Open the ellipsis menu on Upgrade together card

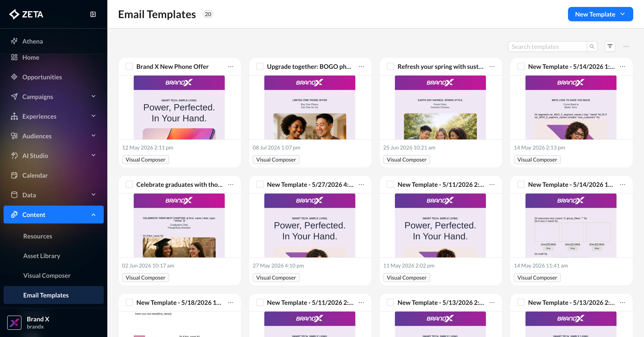pyautogui.click(x=361, y=66)
